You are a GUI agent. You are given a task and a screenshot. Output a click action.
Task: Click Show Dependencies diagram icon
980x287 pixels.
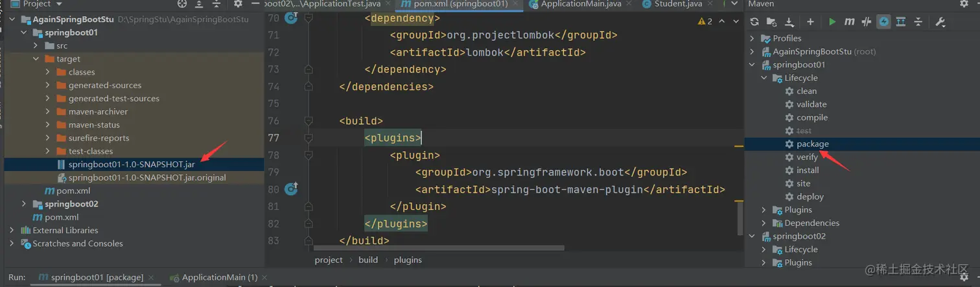tap(901, 22)
